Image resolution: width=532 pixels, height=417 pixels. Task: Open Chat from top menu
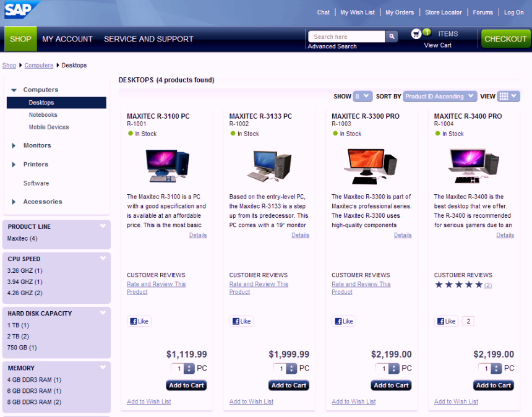(x=323, y=12)
